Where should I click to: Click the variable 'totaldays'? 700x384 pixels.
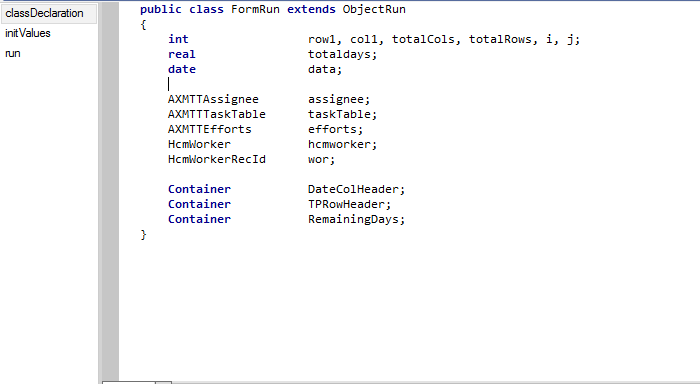pos(339,54)
